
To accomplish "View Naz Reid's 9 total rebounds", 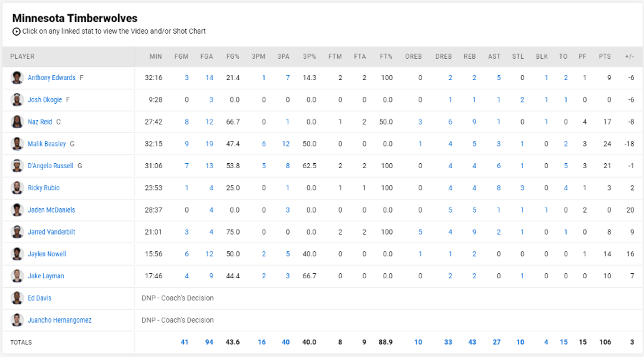I will [x=474, y=122].
